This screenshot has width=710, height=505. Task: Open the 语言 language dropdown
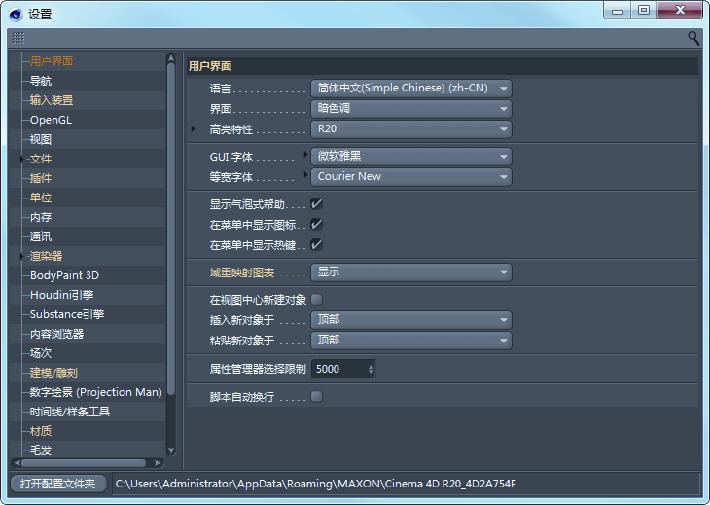click(x=411, y=88)
